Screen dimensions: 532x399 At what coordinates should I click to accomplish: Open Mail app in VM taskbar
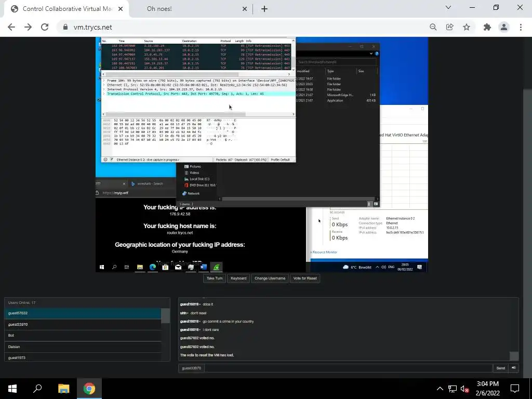tap(178, 267)
